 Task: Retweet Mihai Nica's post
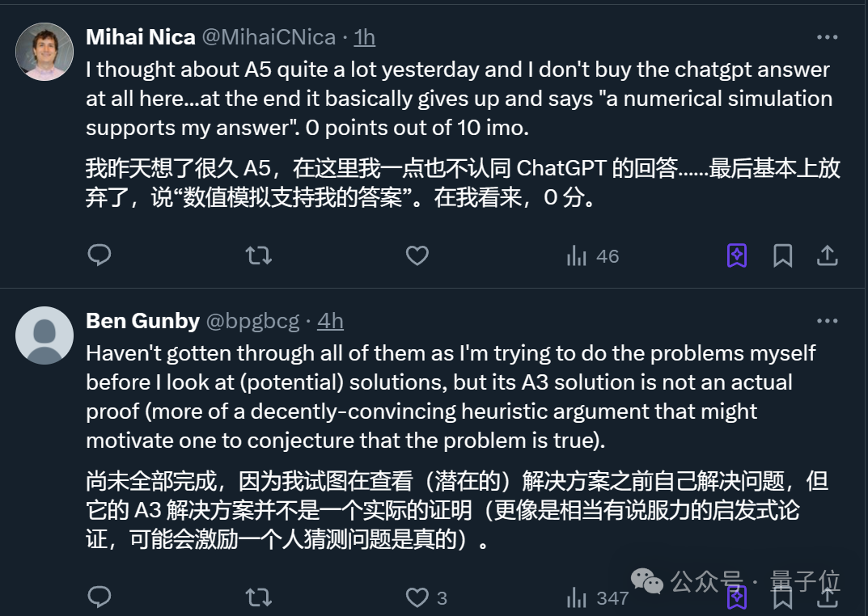tap(259, 255)
